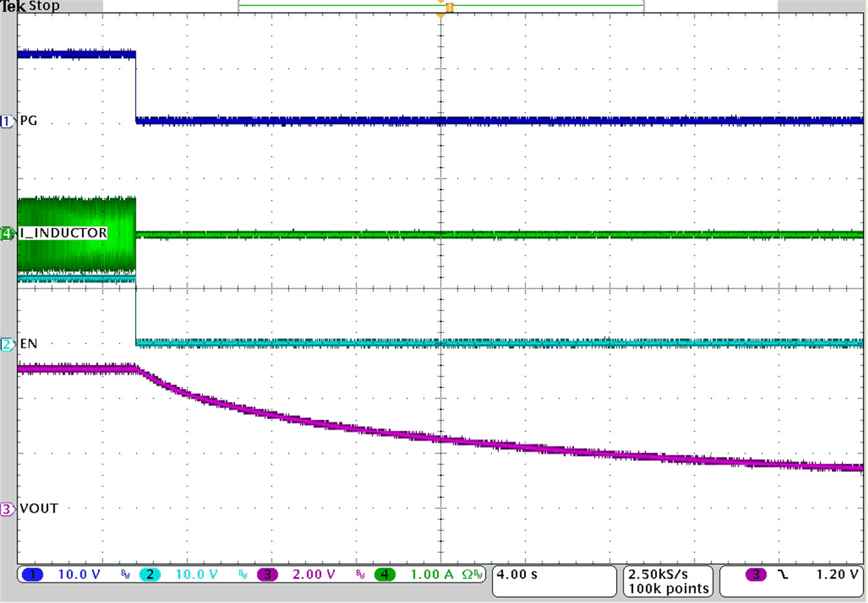Image resolution: width=868 pixels, height=603 pixels.
Task: Click the trigger slope icon near 1.20 V
Action: [783, 574]
